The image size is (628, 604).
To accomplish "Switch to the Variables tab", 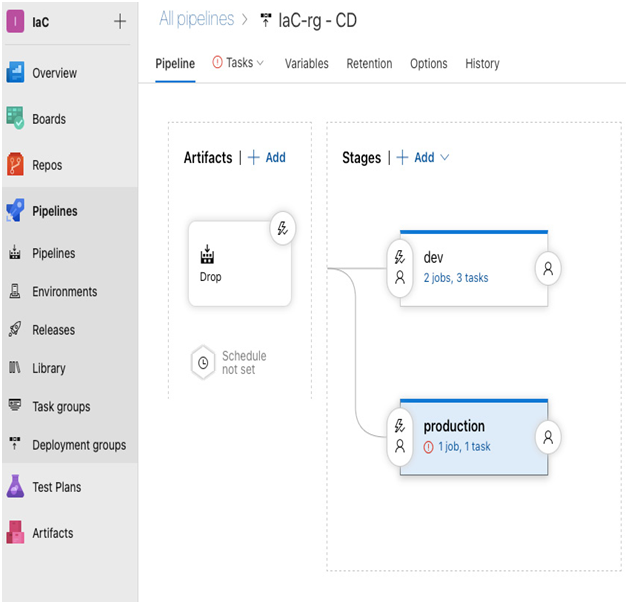I will click(306, 63).
